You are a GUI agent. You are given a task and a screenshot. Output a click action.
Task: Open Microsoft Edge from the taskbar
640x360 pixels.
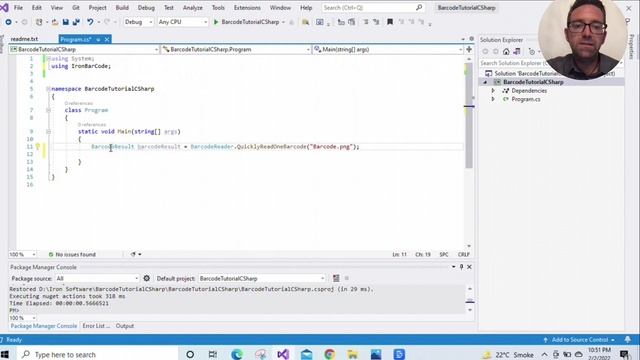tap(237, 354)
